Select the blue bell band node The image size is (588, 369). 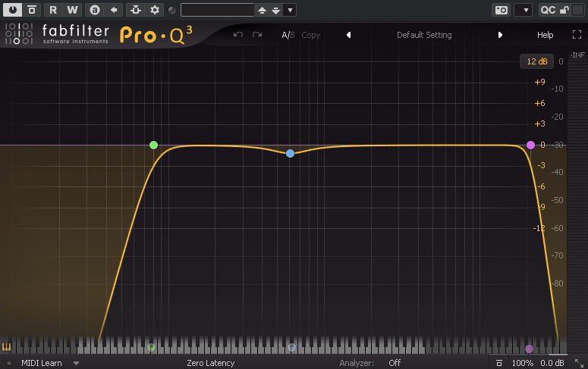[290, 153]
